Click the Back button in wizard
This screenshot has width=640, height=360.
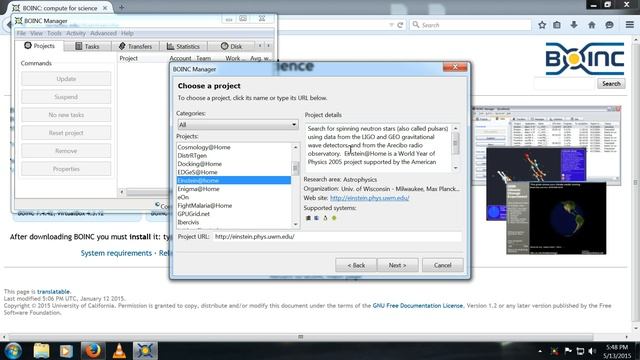point(356,265)
